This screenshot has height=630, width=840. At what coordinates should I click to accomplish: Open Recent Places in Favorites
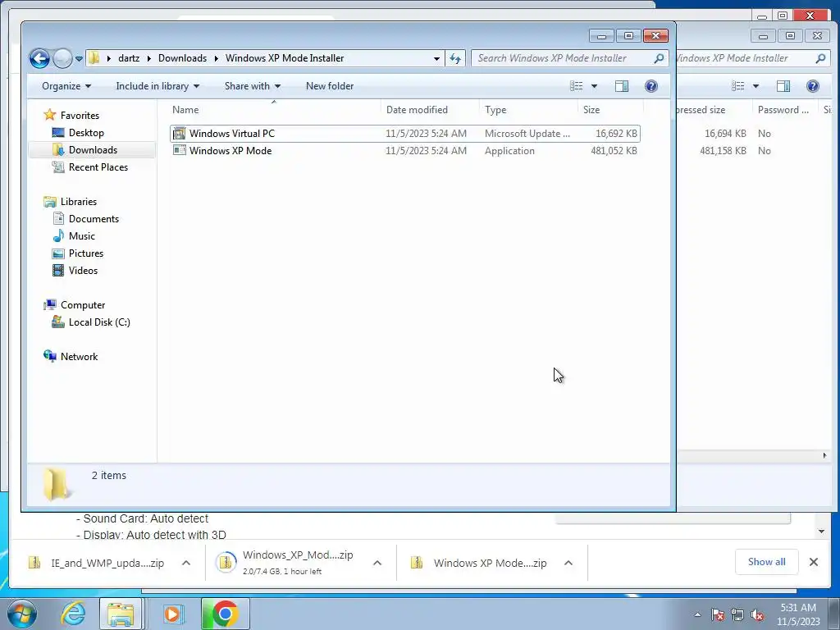tap(98, 167)
